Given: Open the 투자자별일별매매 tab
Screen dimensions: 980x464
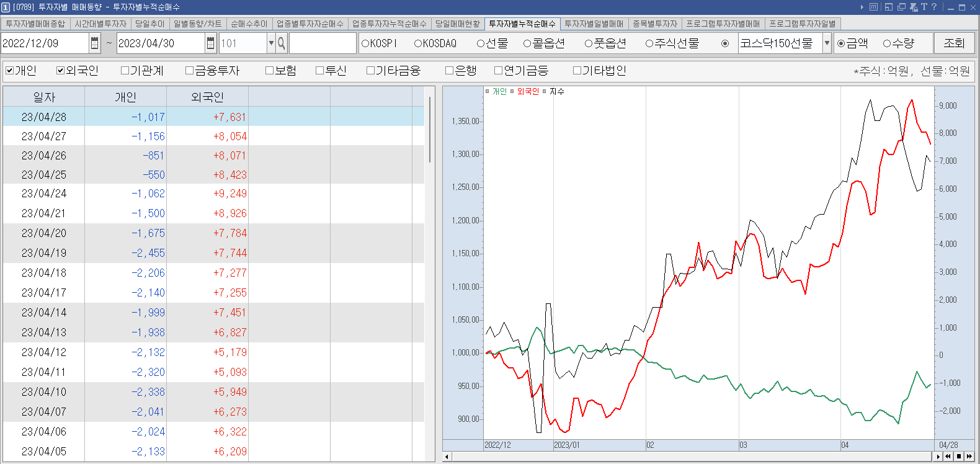Looking at the screenshot, I should (594, 24).
